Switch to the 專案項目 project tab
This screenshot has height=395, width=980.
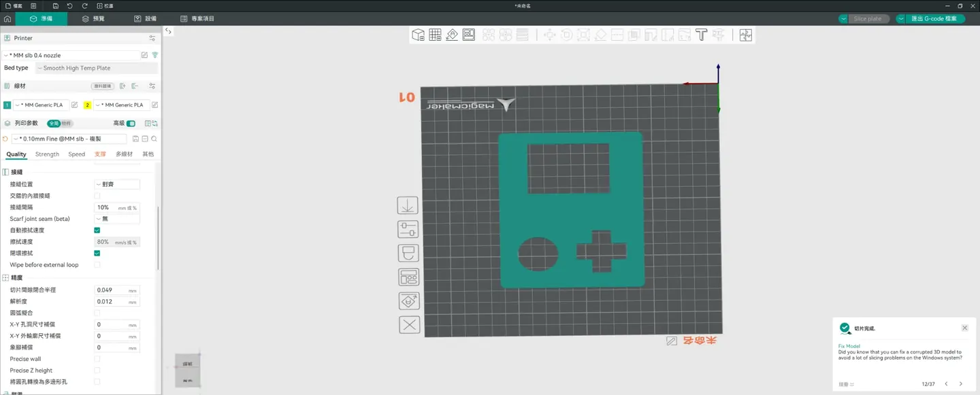(197, 19)
